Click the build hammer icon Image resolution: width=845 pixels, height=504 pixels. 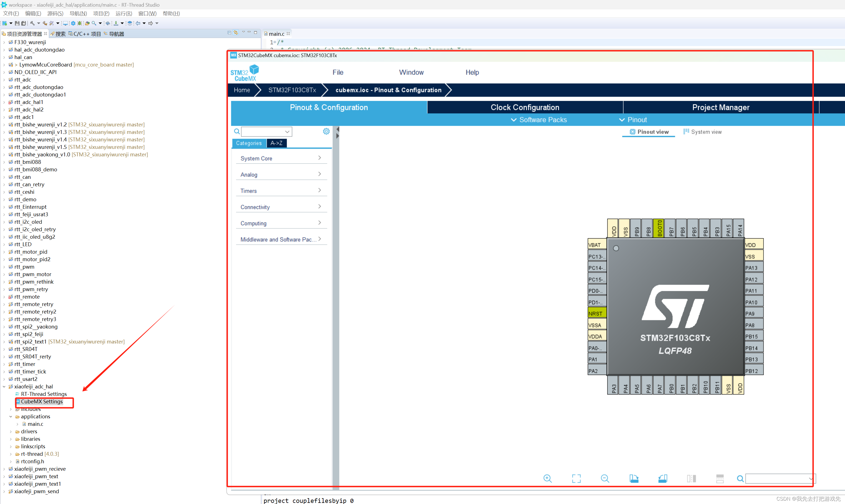coord(32,23)
